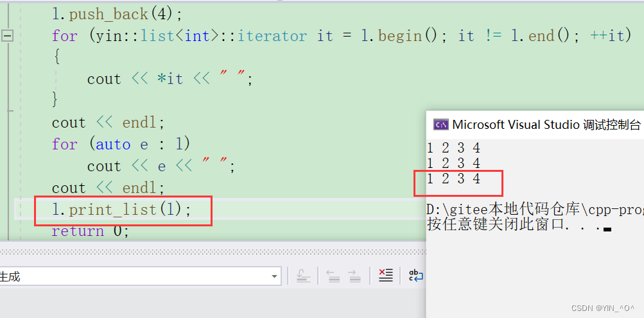Click the find message in code icon
The width and height of the screenshot is (644, 318).
click(304, 276)
